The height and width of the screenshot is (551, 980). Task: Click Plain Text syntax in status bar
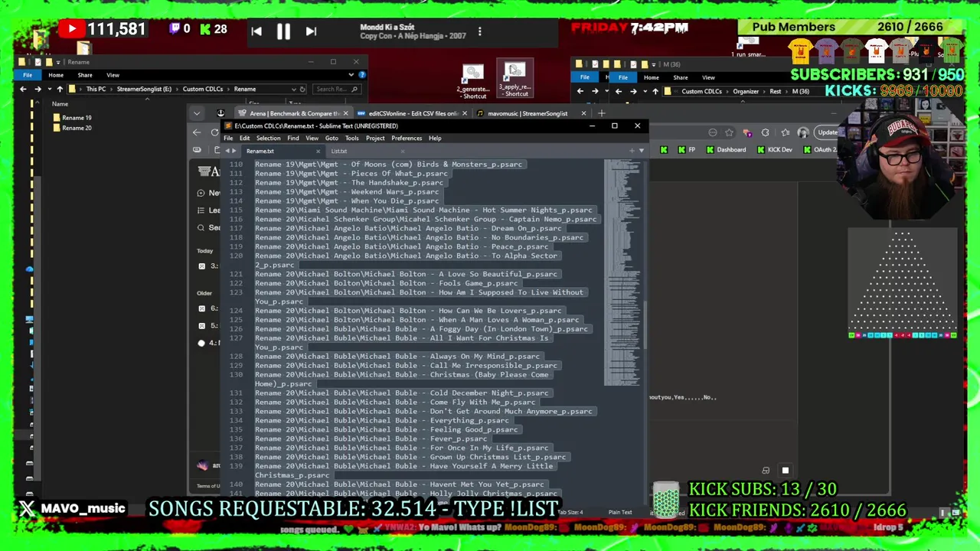620,512
